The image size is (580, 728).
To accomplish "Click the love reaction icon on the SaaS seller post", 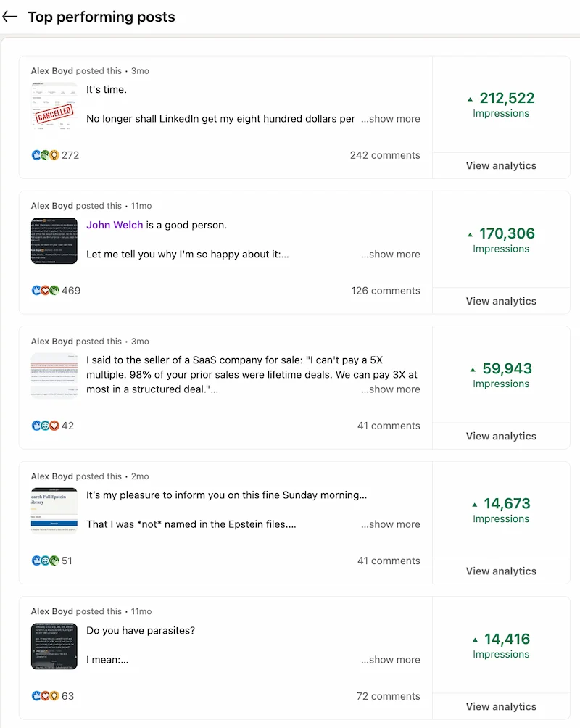I will (x=54, y=426).
